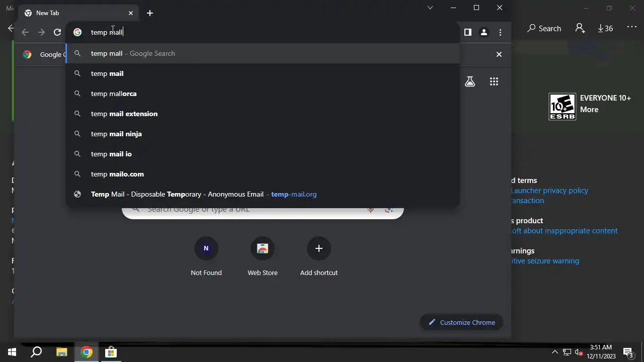Open the seizure warning link
The width and height of the screenshot is (644, 362).
click(545, 261)
